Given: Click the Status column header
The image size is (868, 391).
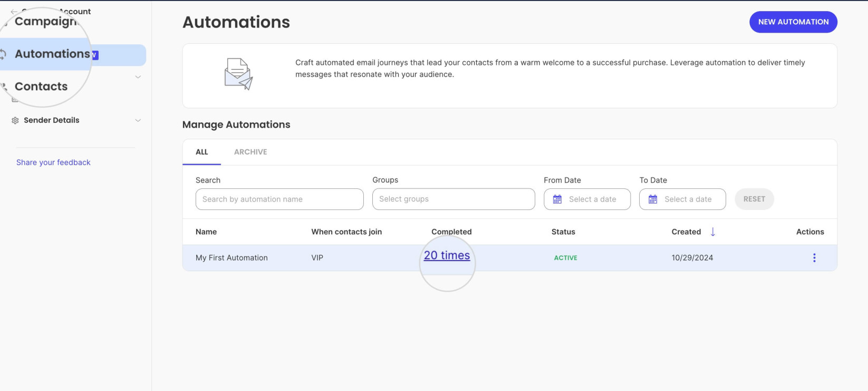Looking at the screenshot, I should pyautogui.click(x=563, y=232).
